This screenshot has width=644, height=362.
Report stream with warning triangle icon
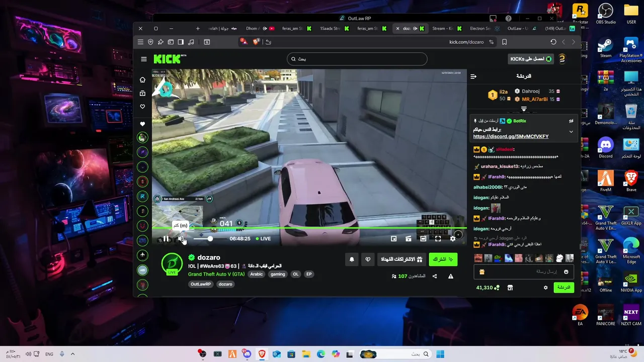(451, 276)
